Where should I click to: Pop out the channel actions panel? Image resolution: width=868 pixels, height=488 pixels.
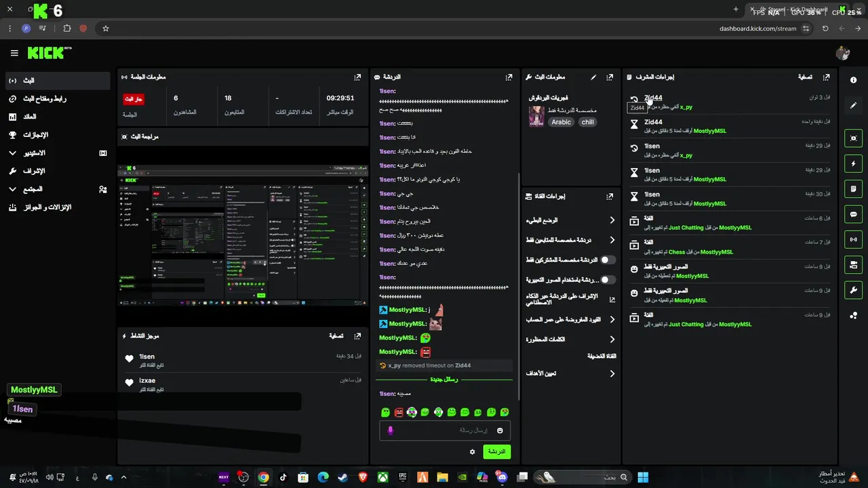coord(610,197)
